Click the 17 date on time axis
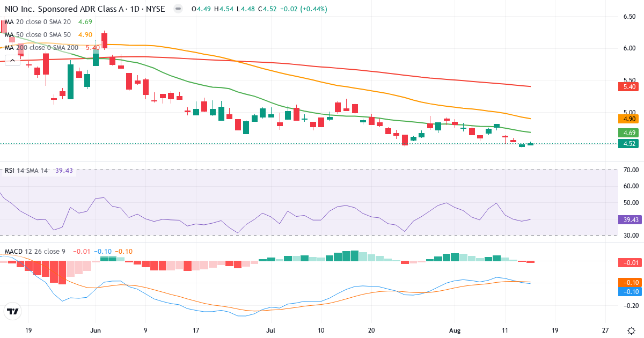Screen dimensions: 644x338 (x=196, y=330)
